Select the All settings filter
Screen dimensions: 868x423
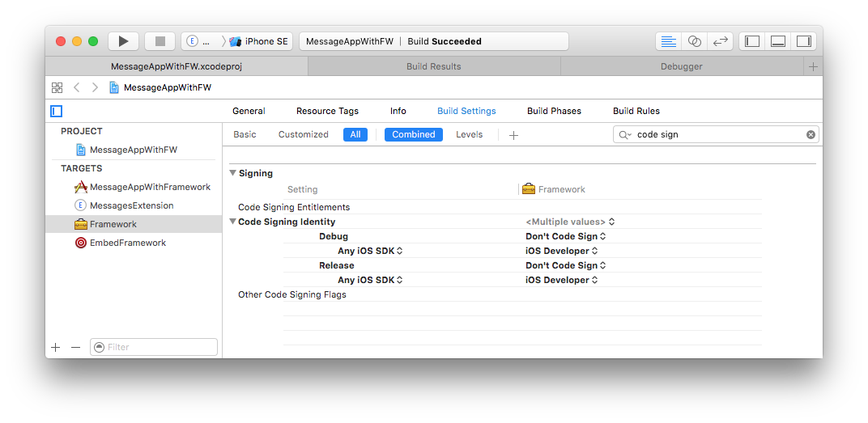point(355,134)
